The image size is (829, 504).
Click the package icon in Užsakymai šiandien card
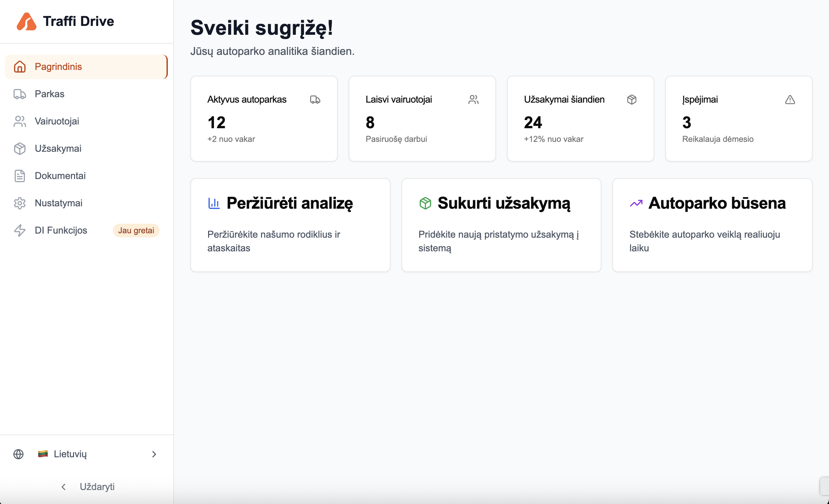[x=631, y=100]
